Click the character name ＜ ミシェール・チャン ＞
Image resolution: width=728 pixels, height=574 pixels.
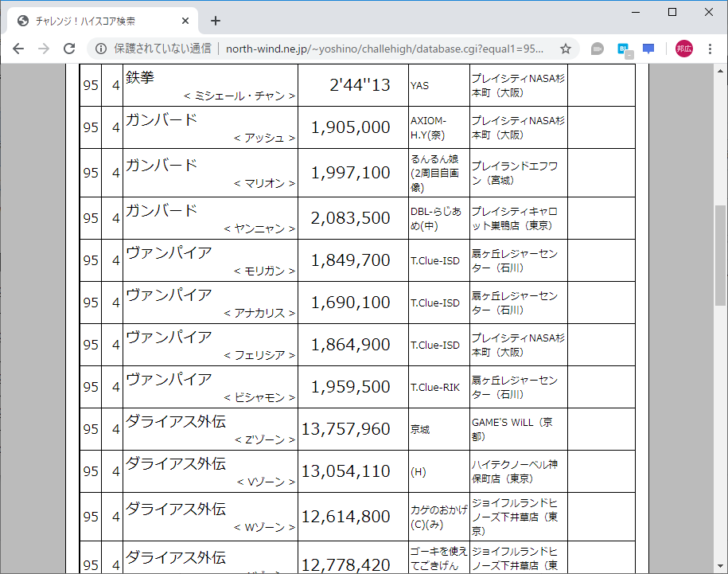click(x=239, y=96)
